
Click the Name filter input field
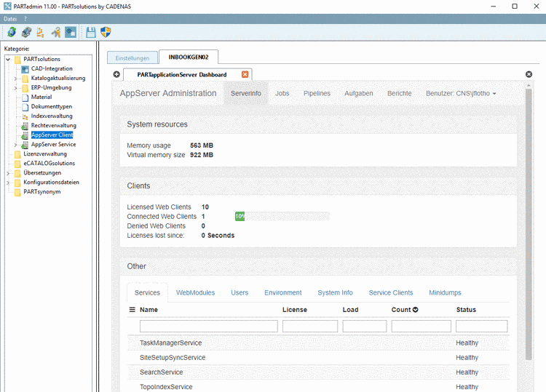(x=209, y=327)
